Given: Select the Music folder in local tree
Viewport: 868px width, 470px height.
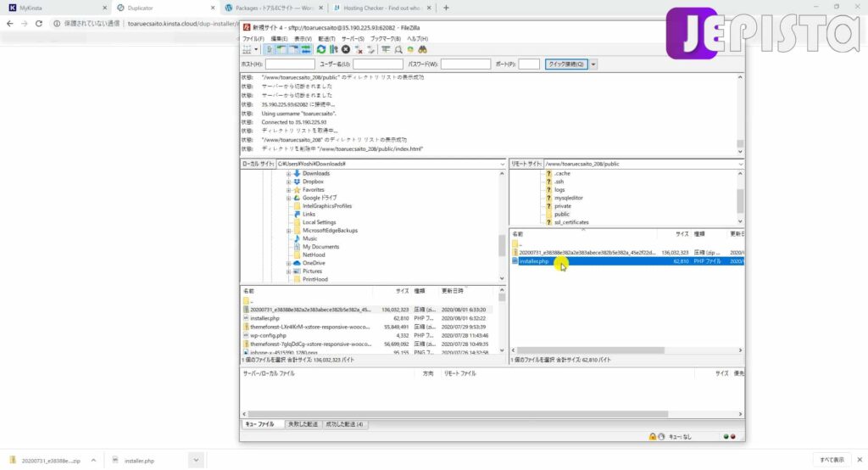Looking at the screenshot, I should 309,239.
